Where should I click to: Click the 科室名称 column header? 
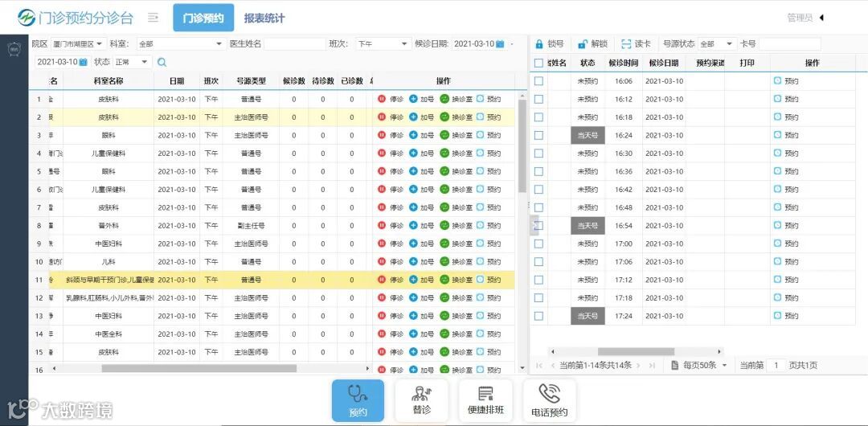(x=108, y=81)
